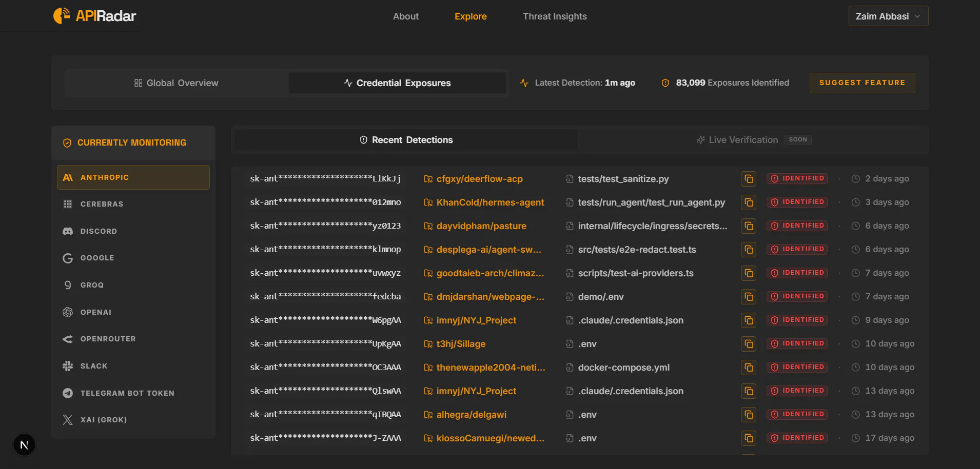The width and height of the screenshot is (980, 469).
Task: Open Threat Insights page
Action: (x=555, y=16)
